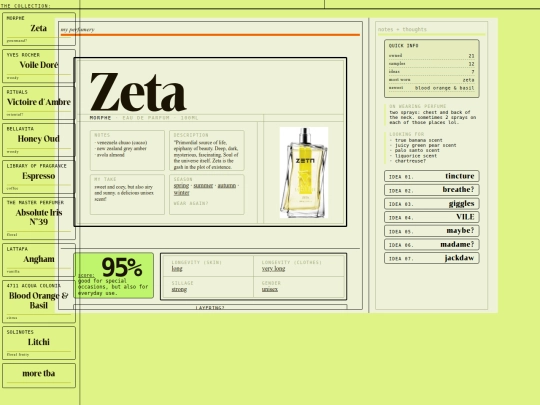Click the large Zeta title heading

point(138,92)
